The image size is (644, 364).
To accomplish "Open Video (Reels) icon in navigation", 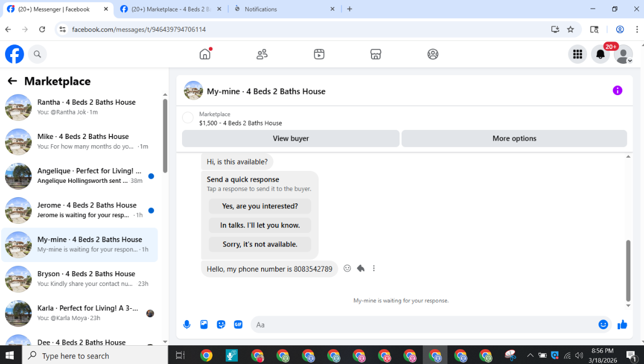I will coord(319,54).
